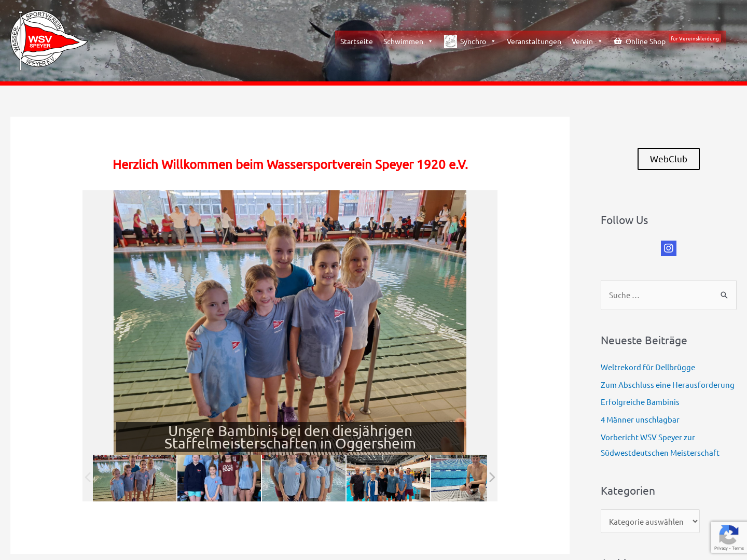Viewport: 747px width, 560px height.
Task: Click Terms link in reCAPTCHA badge
Action: (738, 548)
